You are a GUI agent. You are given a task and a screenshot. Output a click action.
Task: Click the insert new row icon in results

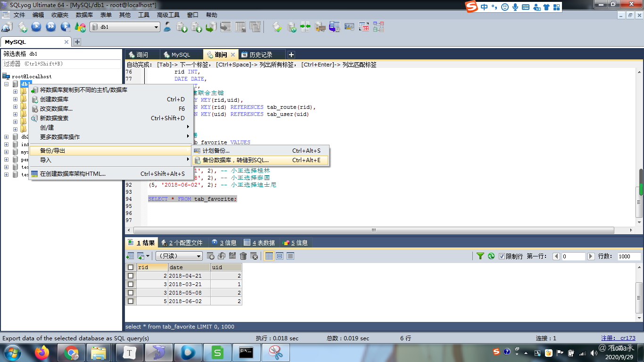click(211, 256)
